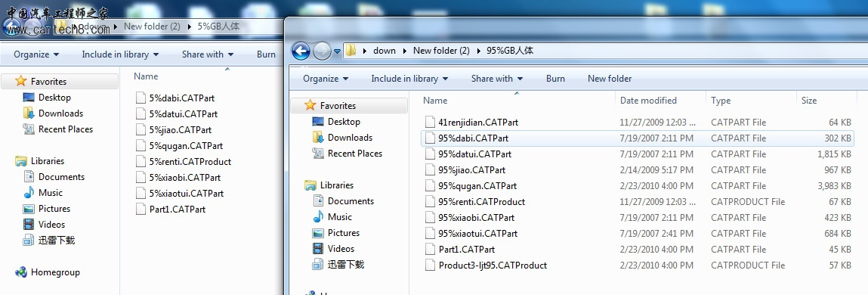Select file 95%xiaobi.CATPart
868x295 pixels.
point(476,217)
